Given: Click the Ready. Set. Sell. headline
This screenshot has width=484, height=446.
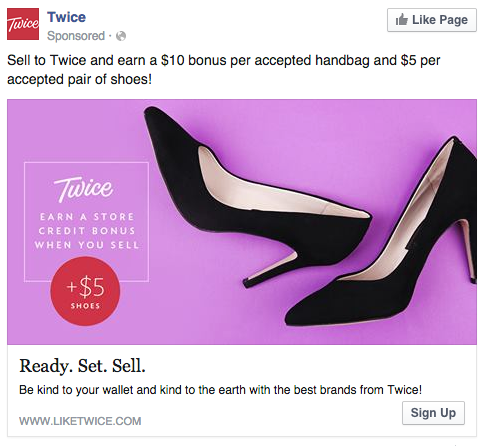Looking at the screenshot, I should pyautogui.click(x=82, y=366).
